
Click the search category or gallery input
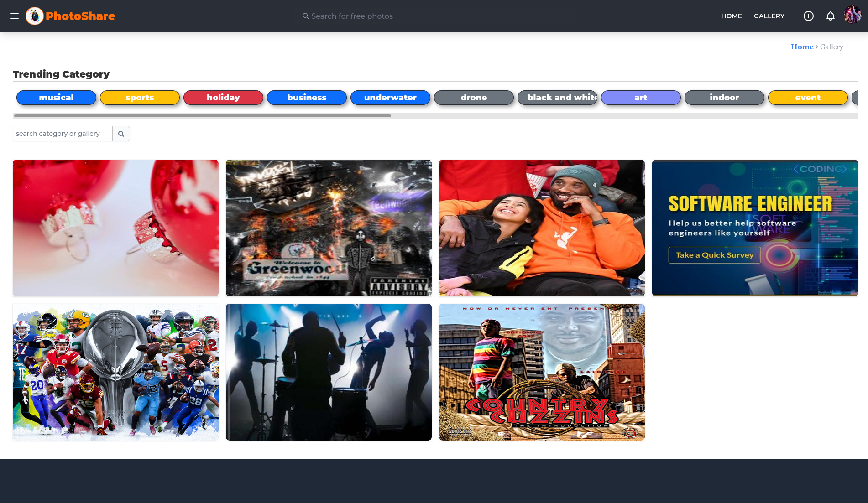click(x=63, y=134)
